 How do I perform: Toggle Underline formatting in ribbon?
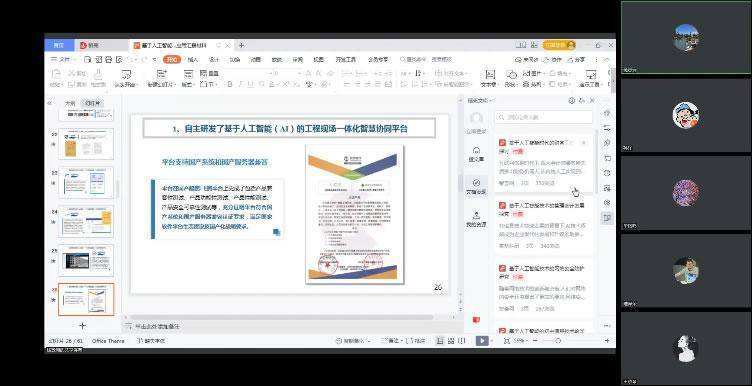(250, 84)
